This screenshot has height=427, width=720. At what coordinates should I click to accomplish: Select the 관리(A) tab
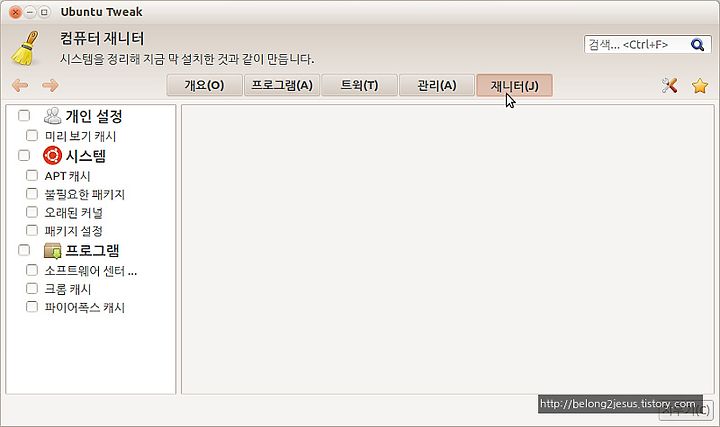pos(437,85)
